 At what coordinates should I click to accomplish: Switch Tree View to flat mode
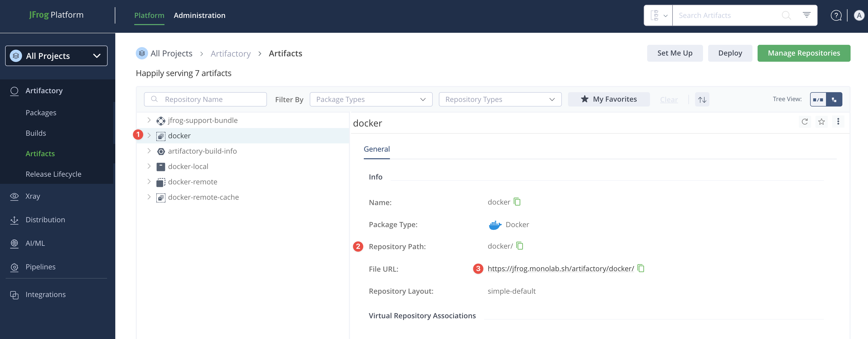(x=818, y=100)
